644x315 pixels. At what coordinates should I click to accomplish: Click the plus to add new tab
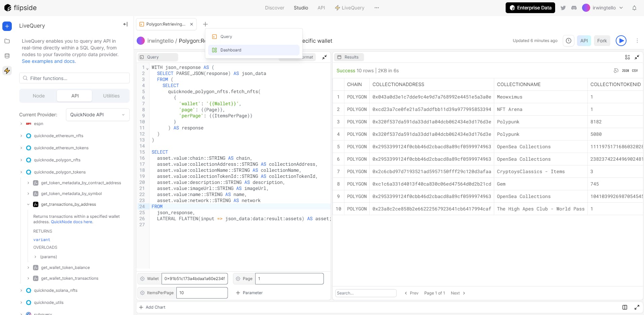tap(205, 24)
